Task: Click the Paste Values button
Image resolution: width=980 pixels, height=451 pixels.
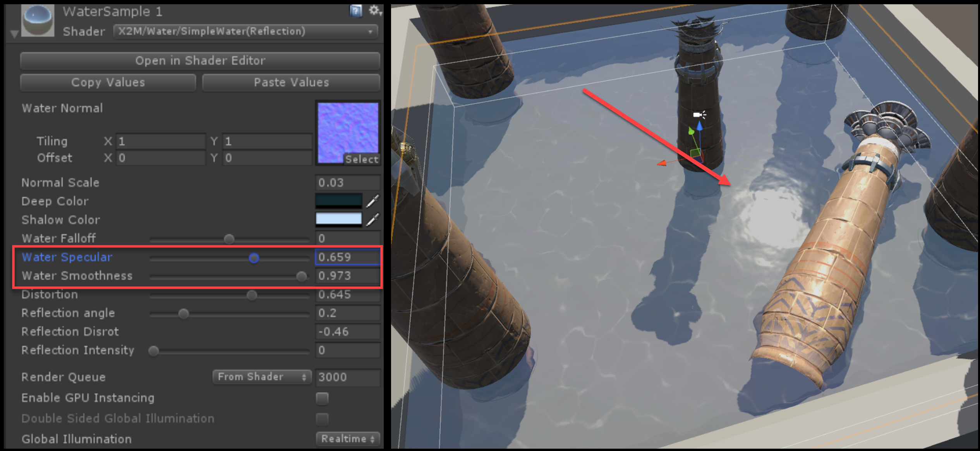Action: (x=291, y=83)
